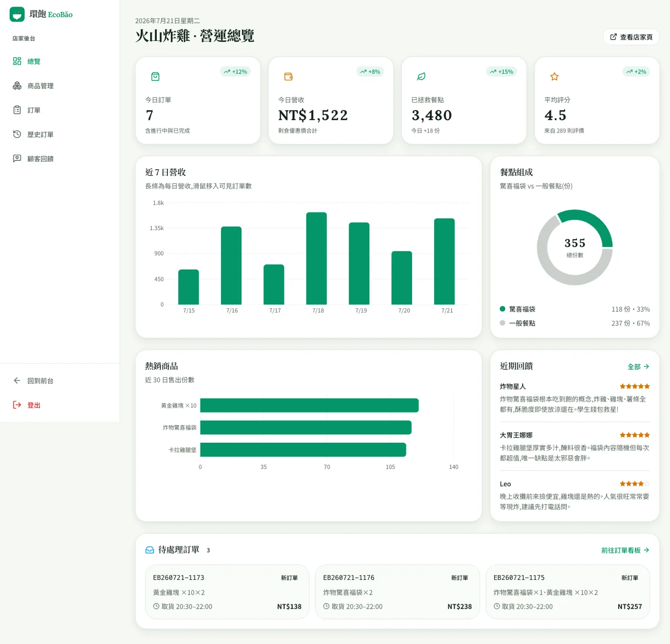Click the star rating of 大胃王娜娜 review
This screenshot has width=670, height=644.
(x=635, y=435)
